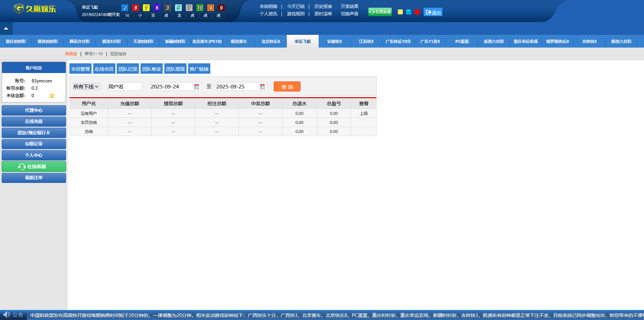Select the 广东11选5 game tab

pos(430,42)
